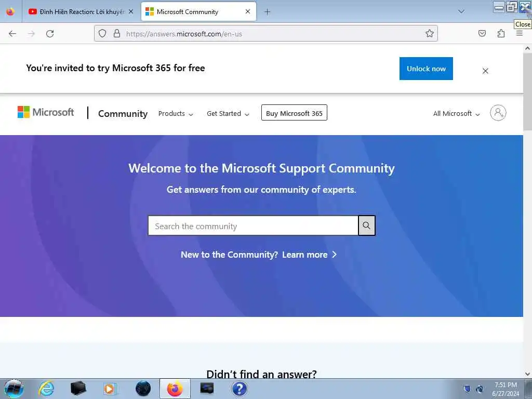Viewport: 532px width, 399px height.
Task: Open the black box app in the taskbar
Action: click(78, 389)
